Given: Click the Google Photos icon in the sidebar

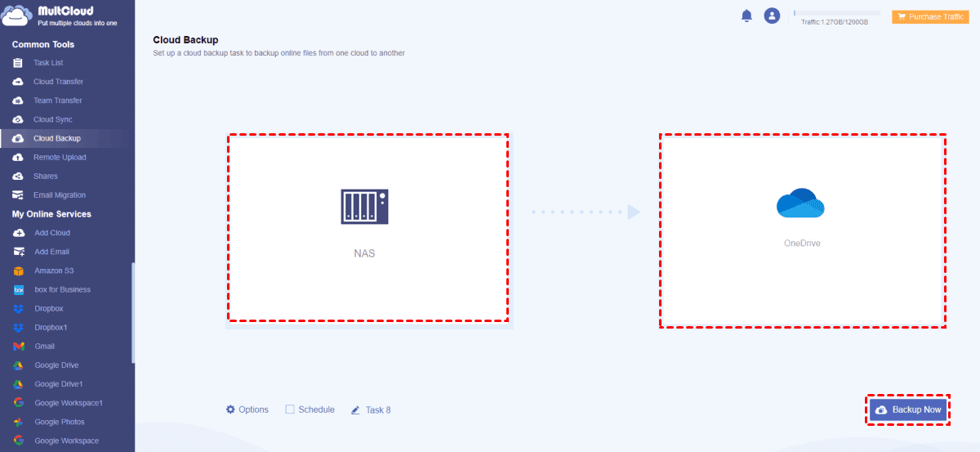Looking at the screenshot, I should pos(19,422).
